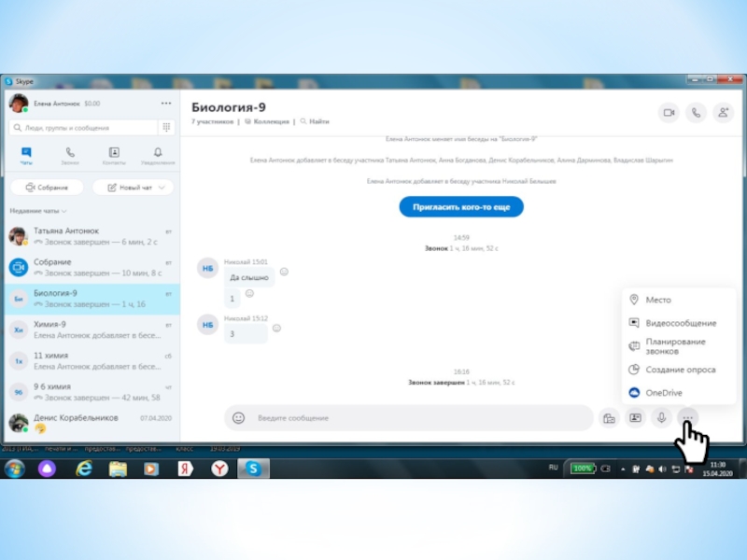Open the 7 участников list

(x=213, y=121)
